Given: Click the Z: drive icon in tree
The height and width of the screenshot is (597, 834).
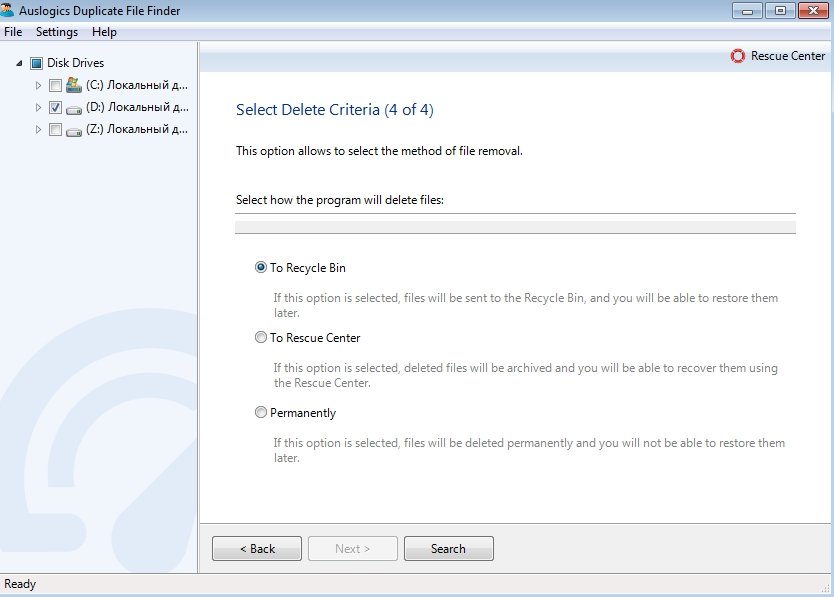Looking at the screenshot, I should click(73, 129).
